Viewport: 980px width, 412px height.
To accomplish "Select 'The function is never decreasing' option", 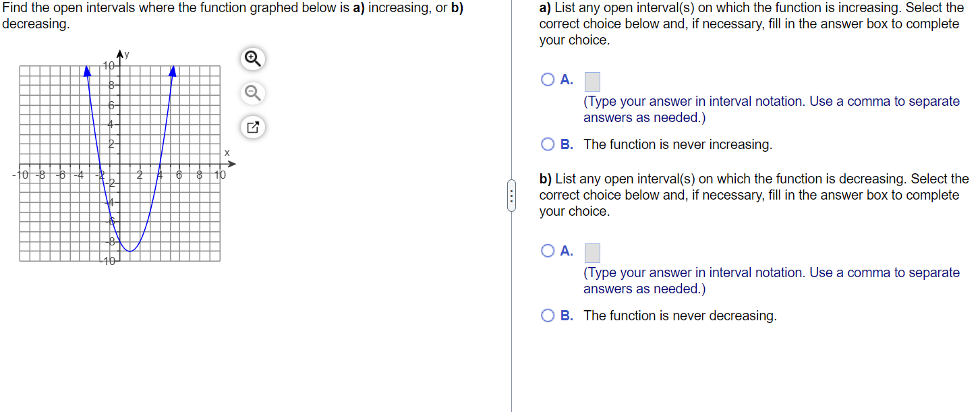I will point(547,314).
